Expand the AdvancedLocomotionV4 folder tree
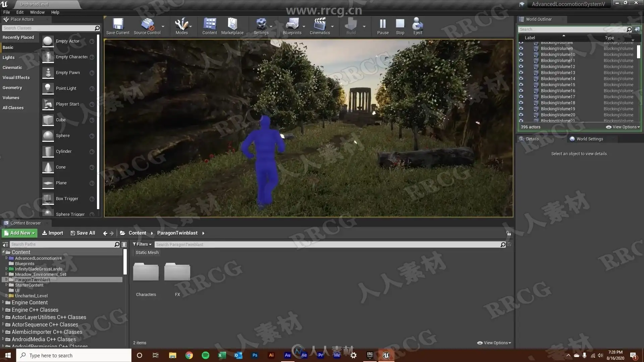This screenshot has height=362, width=644. tap(6, 258)
